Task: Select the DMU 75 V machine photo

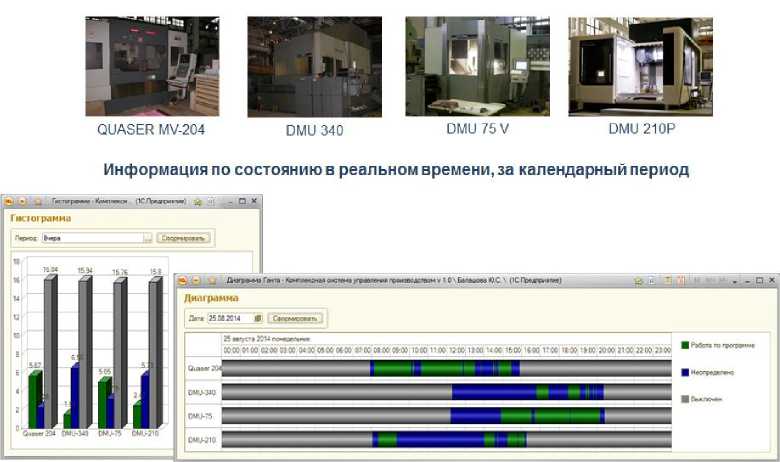Action: 478,66
